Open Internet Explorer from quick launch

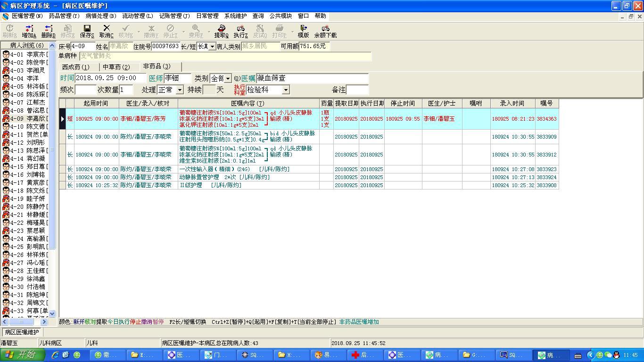[x=55, y=355]
